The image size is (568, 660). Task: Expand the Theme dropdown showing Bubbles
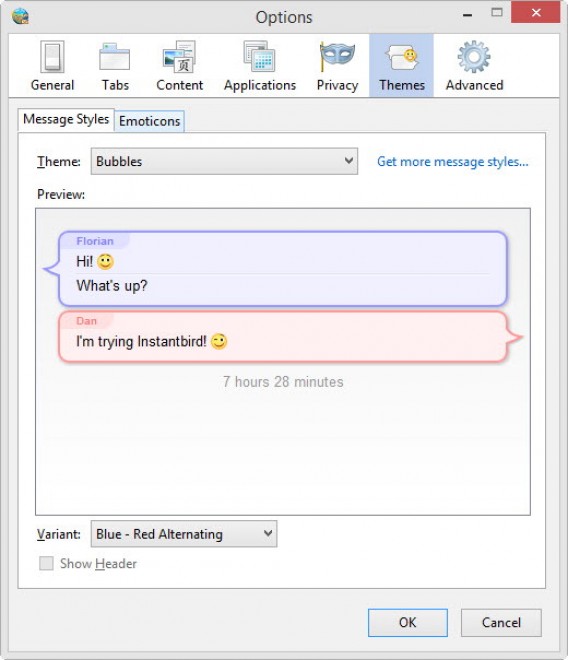224,161
